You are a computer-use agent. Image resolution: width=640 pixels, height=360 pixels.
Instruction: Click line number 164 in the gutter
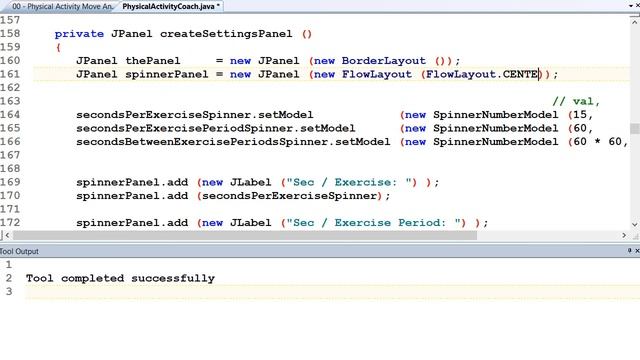click(x=10, y=114)
